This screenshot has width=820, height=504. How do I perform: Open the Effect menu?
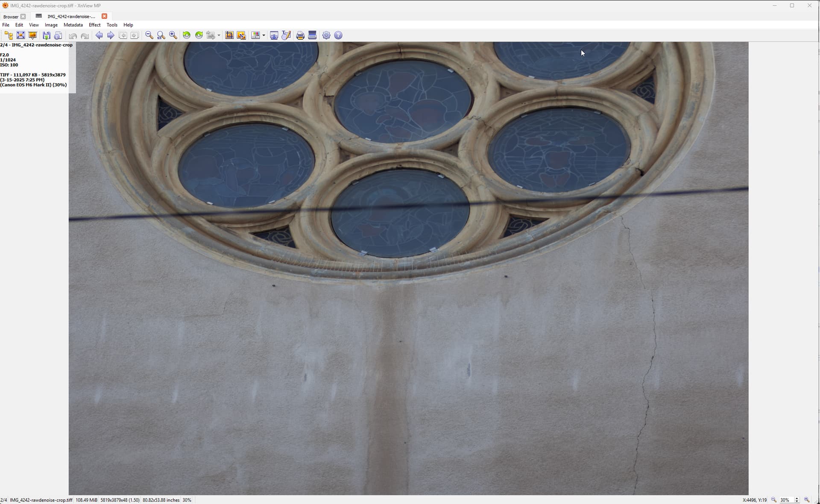(x=94, y=25)
